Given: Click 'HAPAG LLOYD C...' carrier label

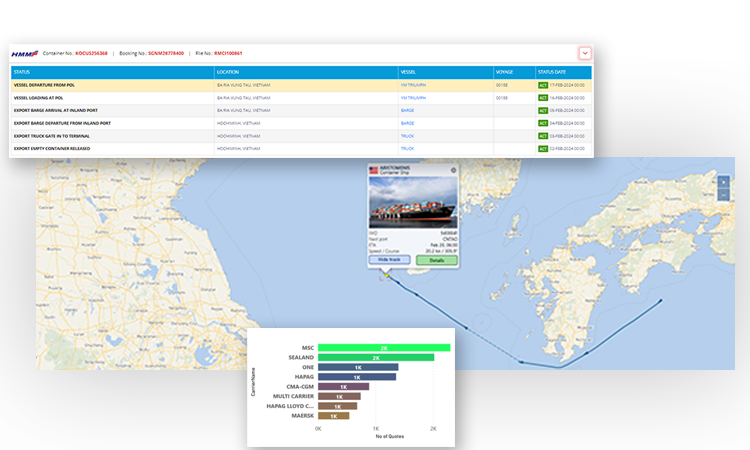Looking at the screenshot, I should pyautogui.click(x=290, y=406).
